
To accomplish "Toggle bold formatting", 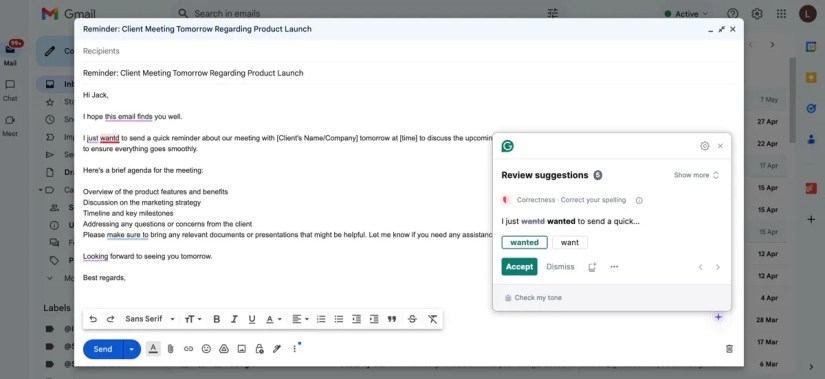I will click(216, 319).
